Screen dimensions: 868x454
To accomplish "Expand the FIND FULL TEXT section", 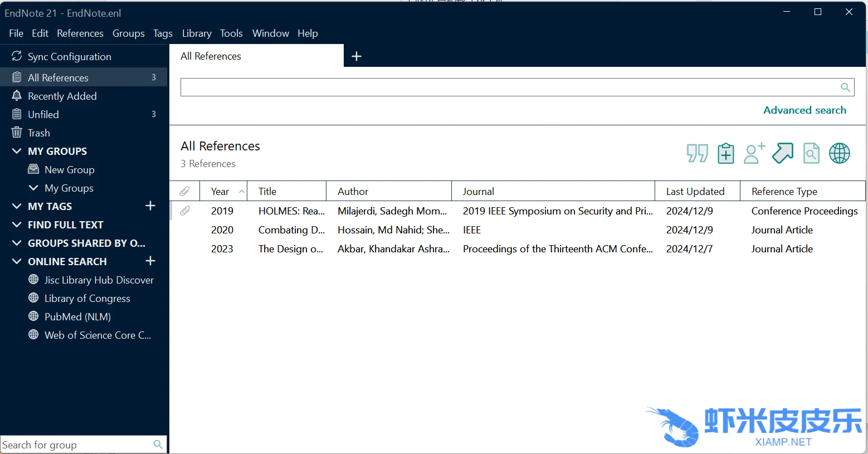I will (17, 224).
